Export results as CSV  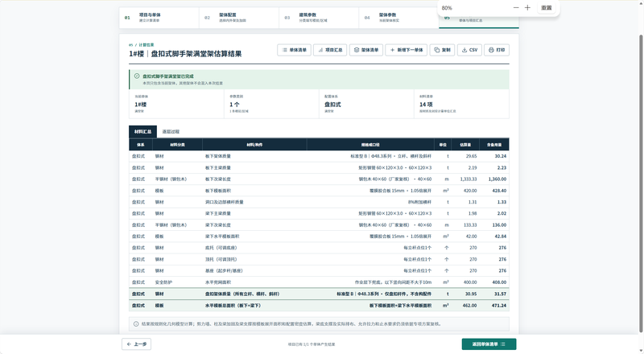pos(469,50)
